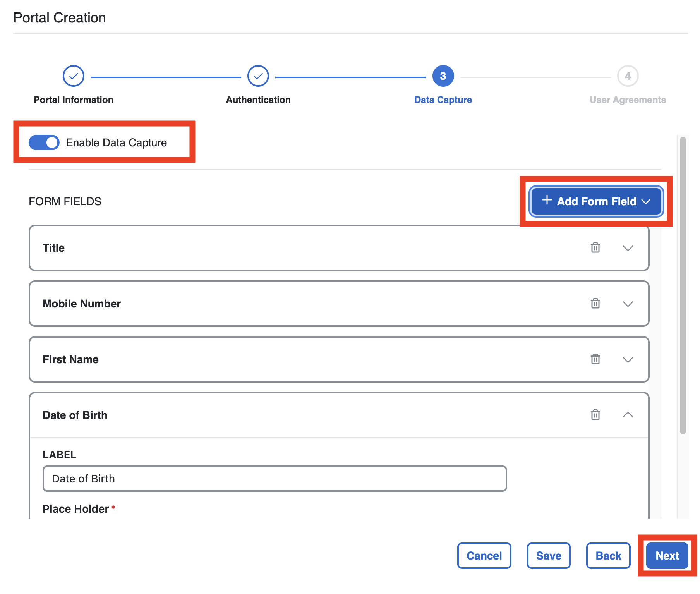This screenshot has height=594, width=700.
Task: Click the step 4 User Agreements circle
Action: tap(628, 76)
